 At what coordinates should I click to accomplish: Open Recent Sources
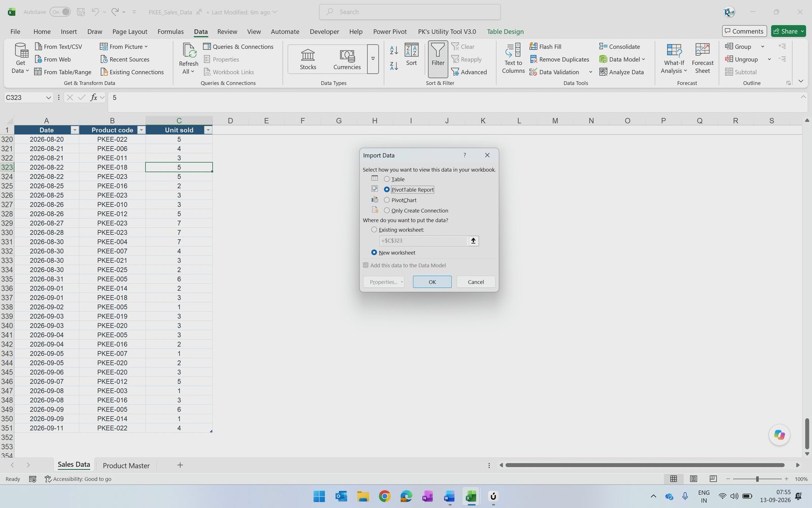125,59
